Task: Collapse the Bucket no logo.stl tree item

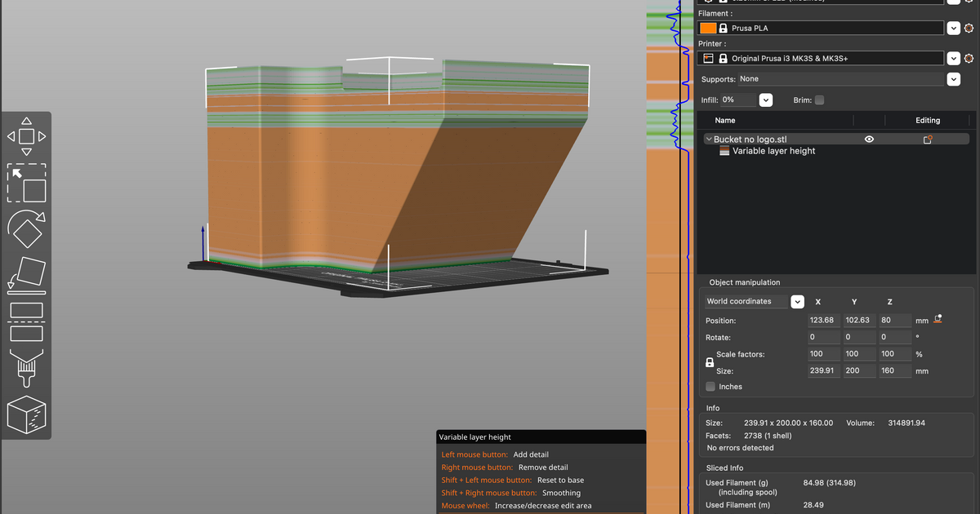Action: click(709, 140)
